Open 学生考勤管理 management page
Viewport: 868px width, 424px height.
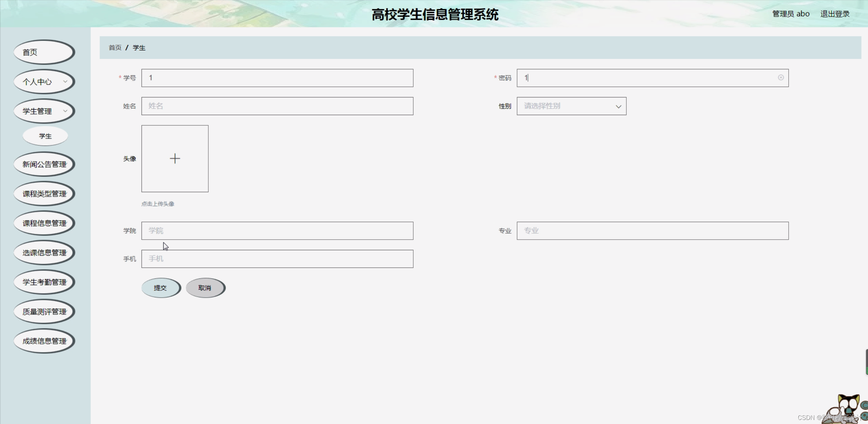pos(44,282)
